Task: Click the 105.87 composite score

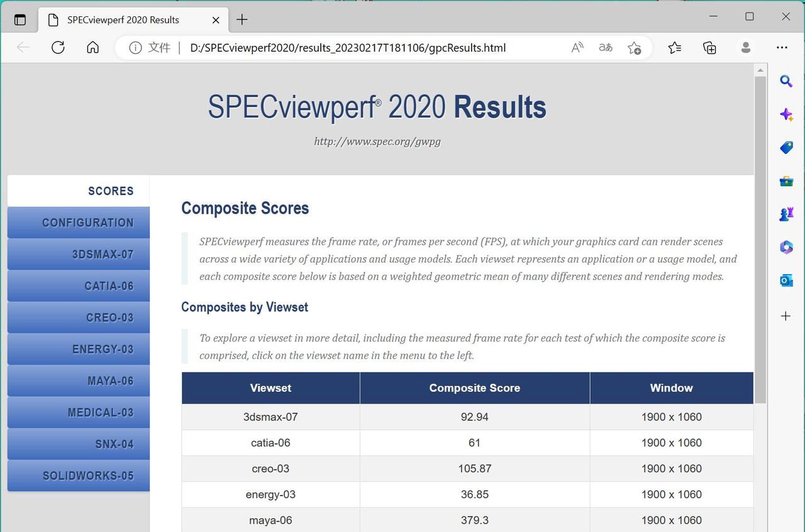Action: click(475, 468)
